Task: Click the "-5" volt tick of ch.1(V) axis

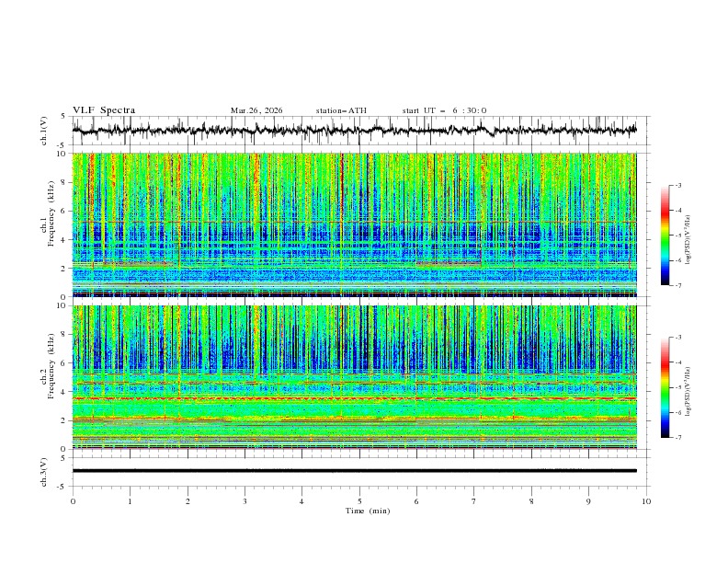Action: pos(62,145)
